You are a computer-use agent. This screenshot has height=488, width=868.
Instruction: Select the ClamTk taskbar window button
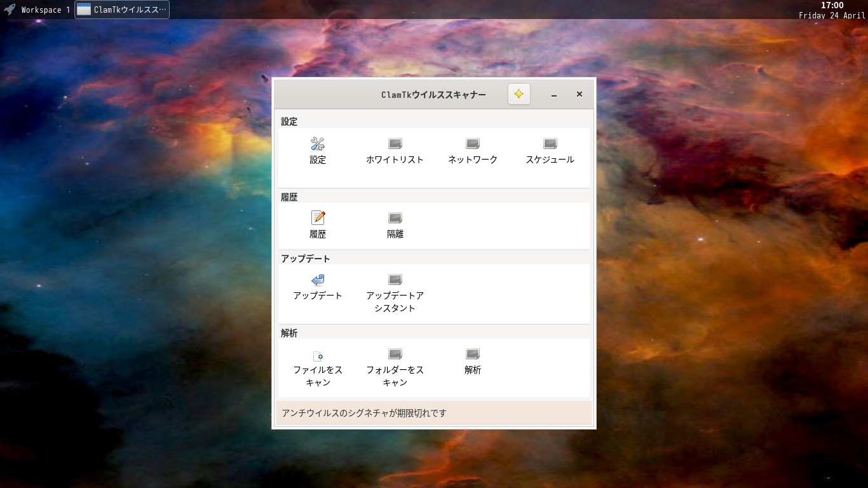pyautogui.click(x=122, y=10)
